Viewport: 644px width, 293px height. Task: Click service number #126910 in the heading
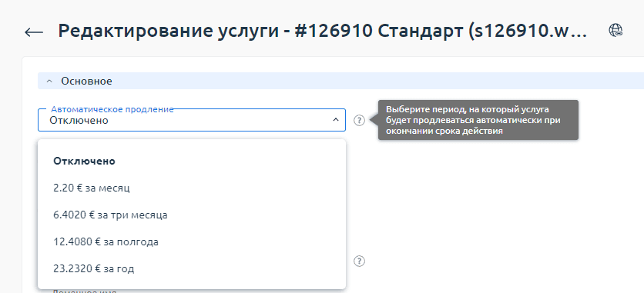coord(334,31)
